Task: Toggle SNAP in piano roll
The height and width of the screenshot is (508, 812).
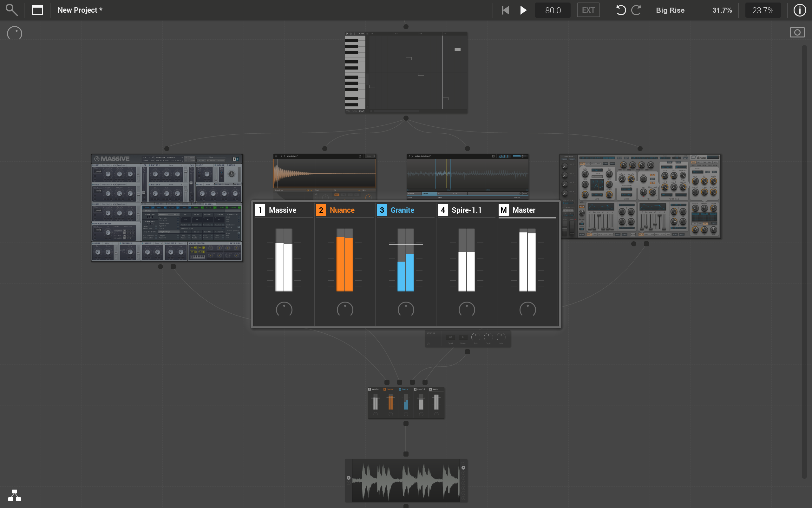Action: pyautogui.click(x=361, y=111)
